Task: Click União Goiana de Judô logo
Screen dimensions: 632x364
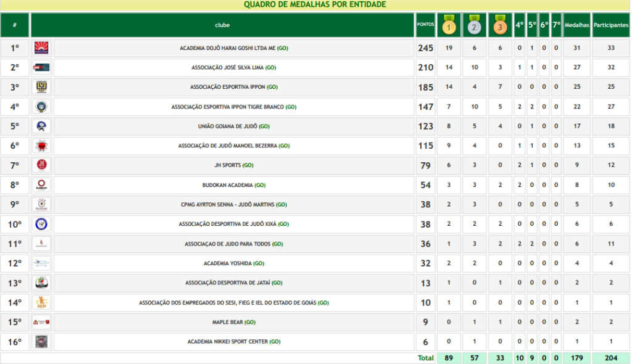Action: (41, 126)
